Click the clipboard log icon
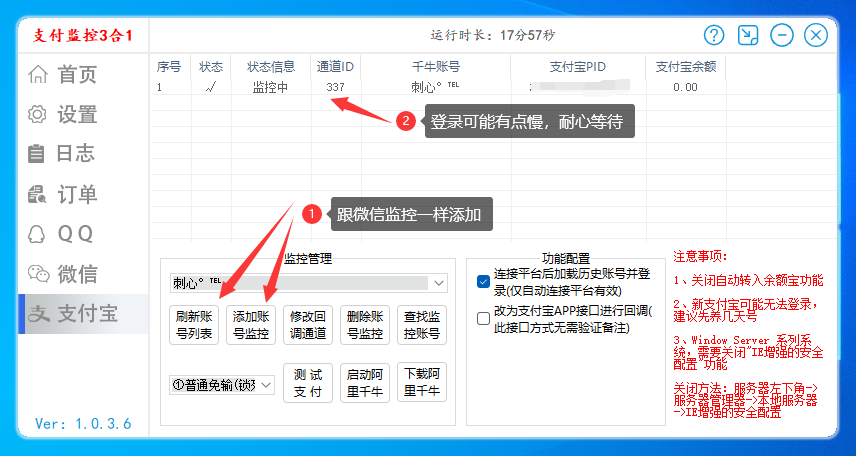Image resolution: width=856 pixels, height=456 pixels. coord(36,154)
